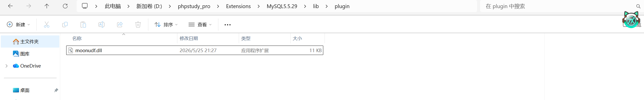The width and height of the screenshot is (644, 100).
Task: Navigate to MySQL5.5.29 in breadcrumb
Action: pos(282,6)
